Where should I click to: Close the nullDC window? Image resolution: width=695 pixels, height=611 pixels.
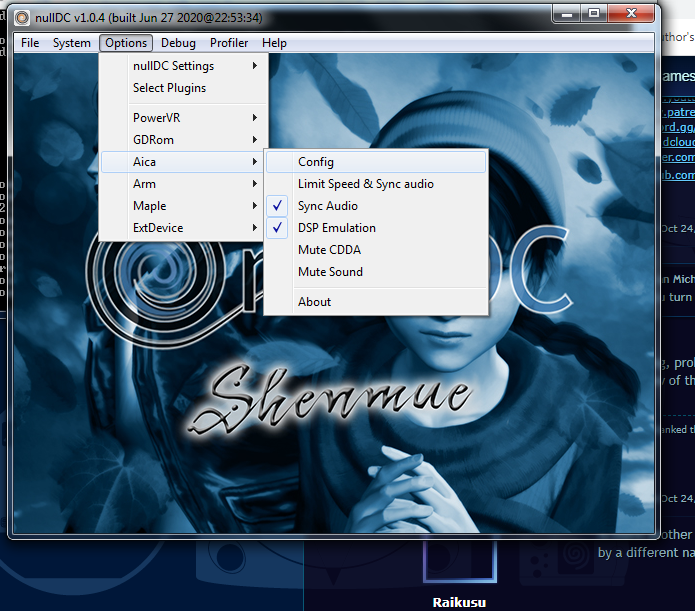631,14
